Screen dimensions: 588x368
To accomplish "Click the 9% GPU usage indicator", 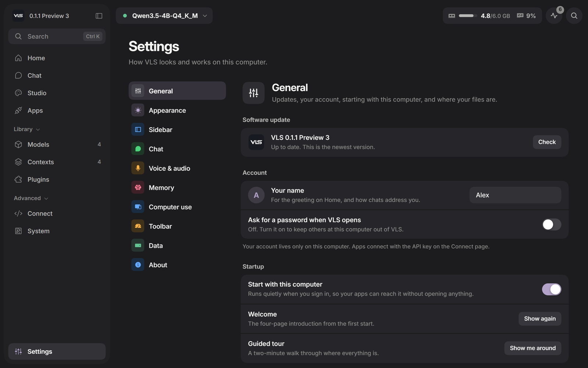I will 526,16.
